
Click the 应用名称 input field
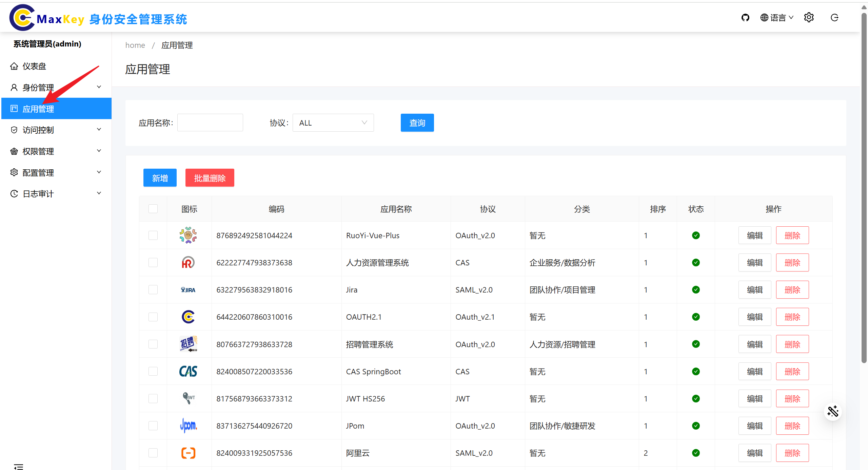coord(210,123)
